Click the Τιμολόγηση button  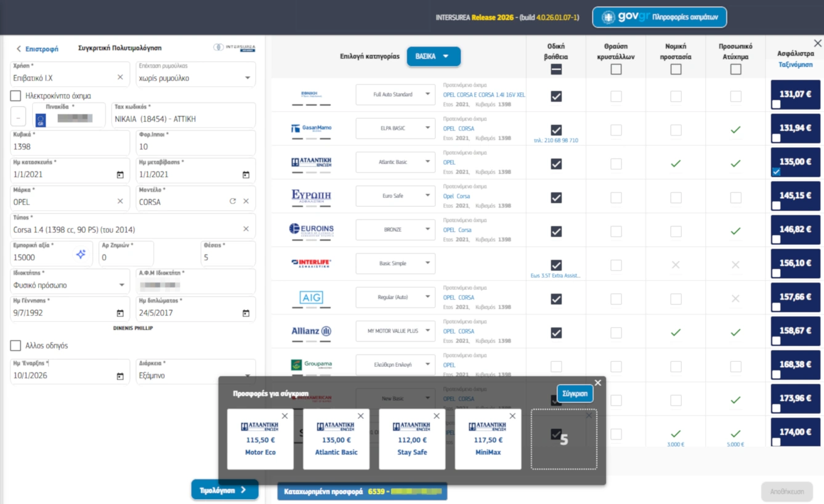[224, 490]
